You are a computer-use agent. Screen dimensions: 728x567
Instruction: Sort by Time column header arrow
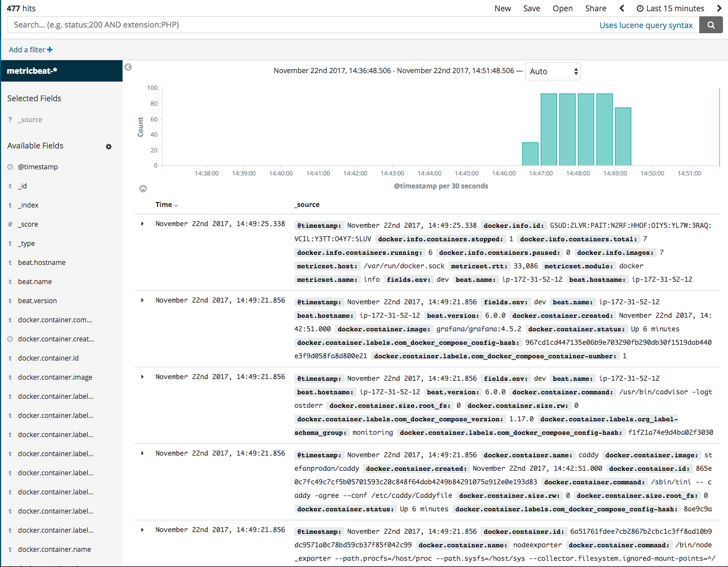pyautogui.click(x=176, y=206)
